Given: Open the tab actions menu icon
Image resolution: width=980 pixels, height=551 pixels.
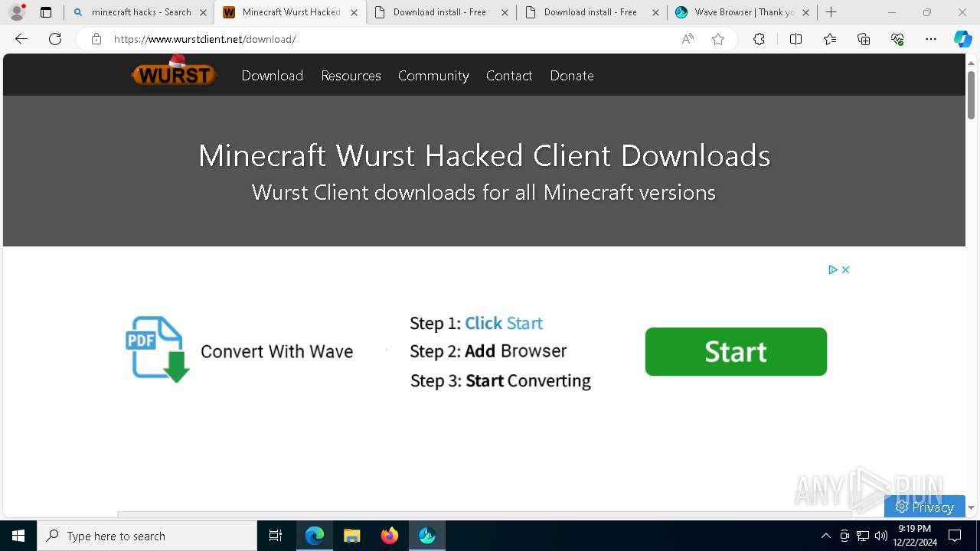Looking at the screenshot, I should [46, 12].
